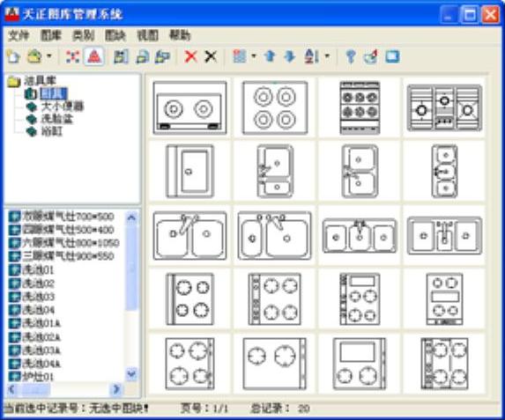Open the 文件 menu
The image size is (505, 420).
click(19, 35)
